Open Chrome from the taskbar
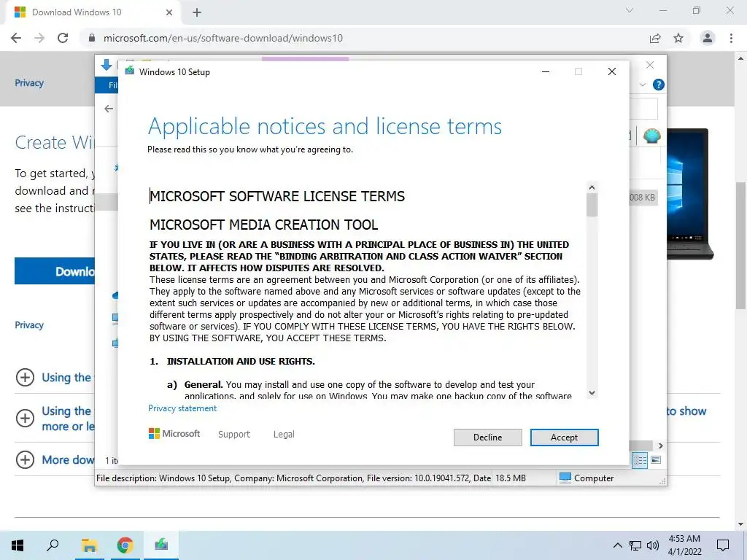Screen dimensions: 747x560 point(125,545)
